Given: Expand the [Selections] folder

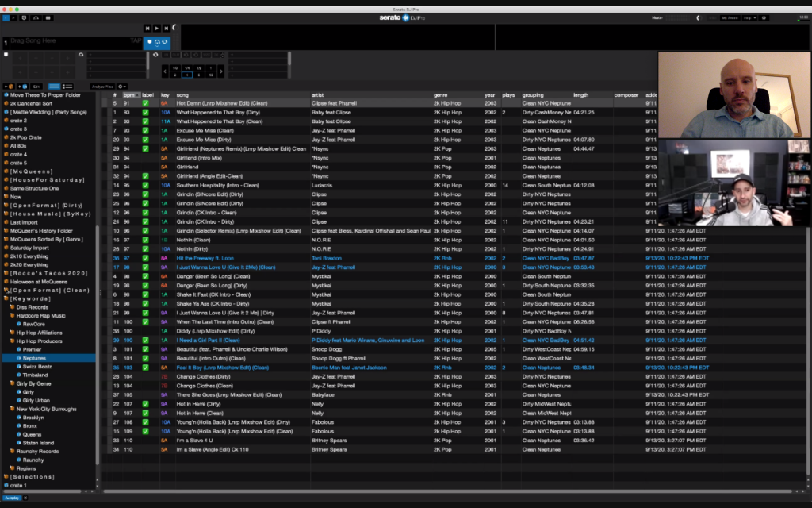Looking at the screenshot, I should point(6,477).
